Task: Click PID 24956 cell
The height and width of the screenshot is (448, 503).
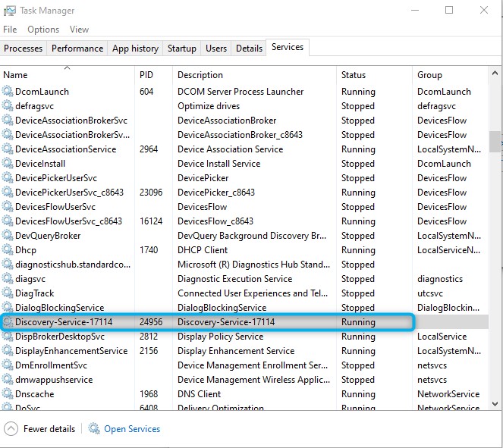Action: tap(151, 321)
